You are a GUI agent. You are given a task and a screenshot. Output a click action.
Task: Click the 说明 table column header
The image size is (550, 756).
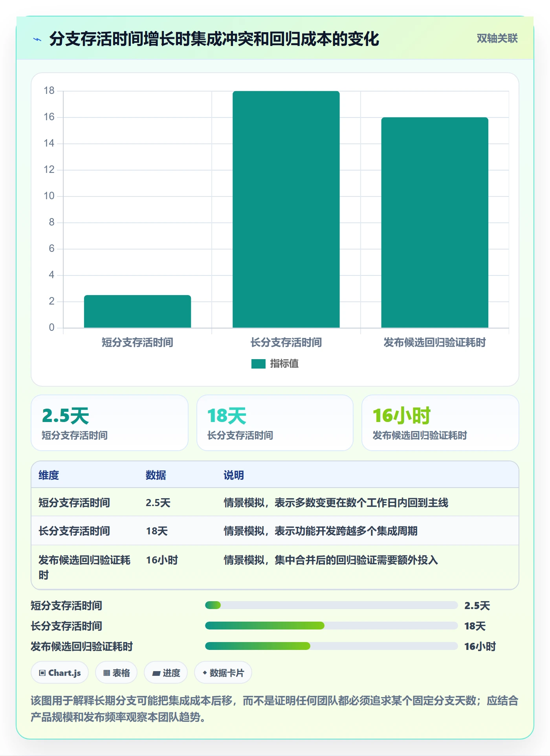(234, 475)
